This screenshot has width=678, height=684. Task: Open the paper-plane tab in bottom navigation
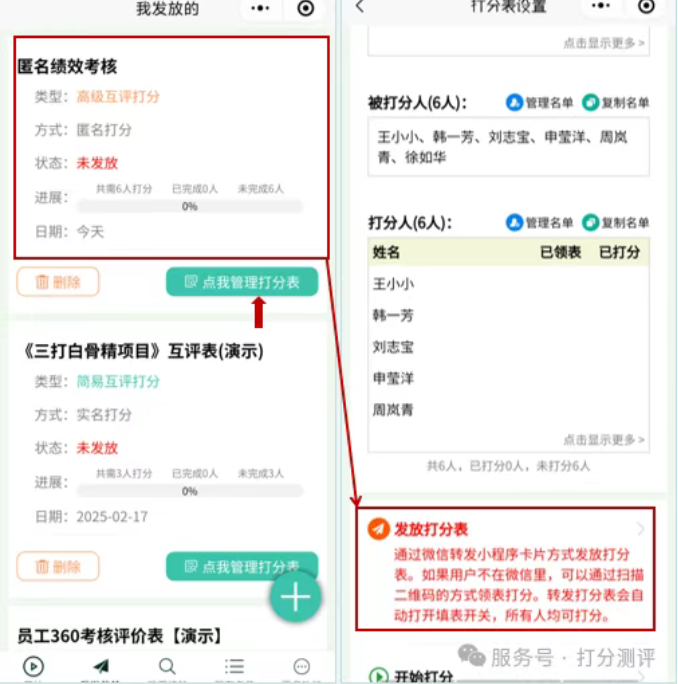[x=101, y=666]
